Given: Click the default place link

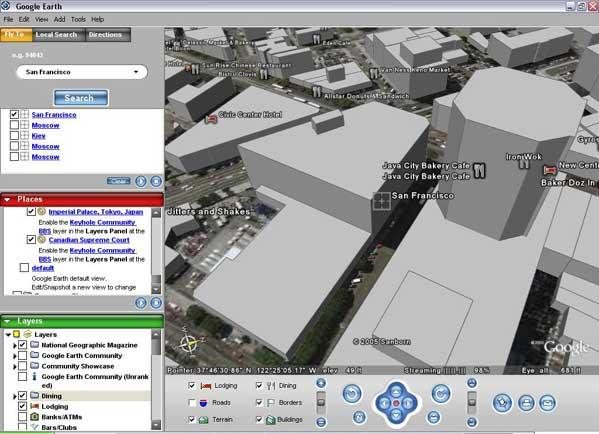Looking at the screenshot, I should tap(43, 268).
